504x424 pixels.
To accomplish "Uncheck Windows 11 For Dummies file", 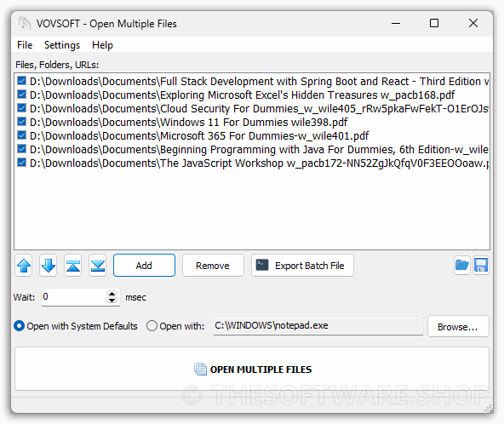I will click(x=22, y=122).
